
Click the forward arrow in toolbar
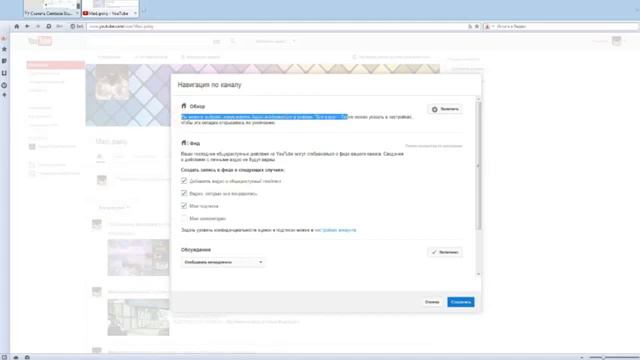38,26
